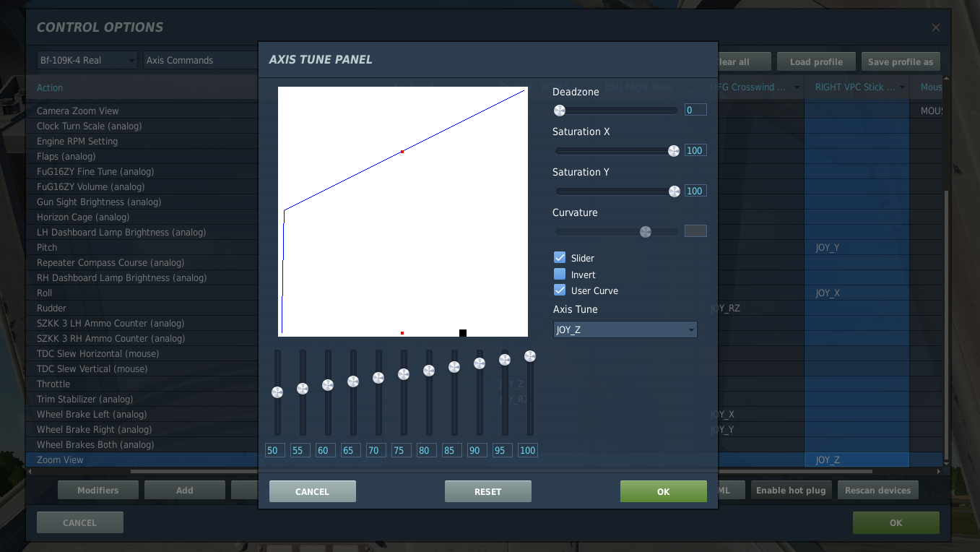Screen dimensions: 980x552
Task: Click the curve slider handle above value 60
Action: (328, 385)
